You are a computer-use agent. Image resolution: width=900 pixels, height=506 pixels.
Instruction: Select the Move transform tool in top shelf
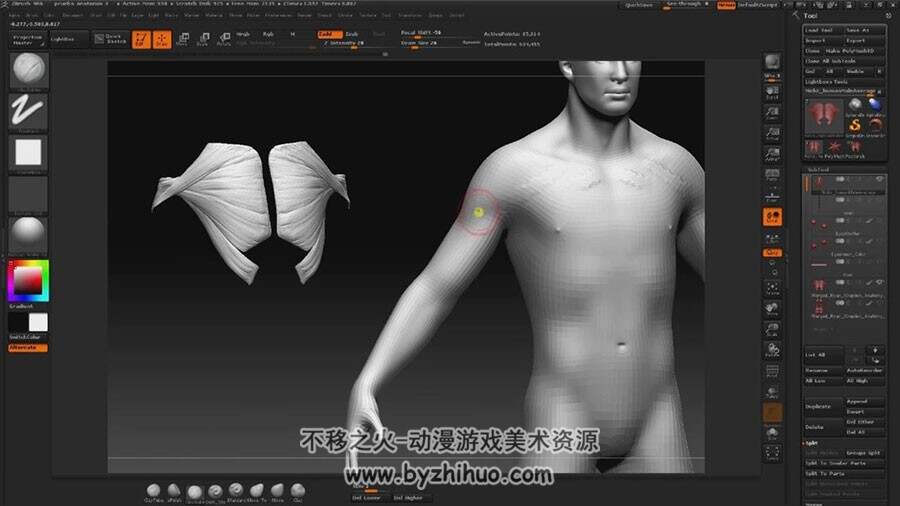pyautogui.click(x=183, y=40)
